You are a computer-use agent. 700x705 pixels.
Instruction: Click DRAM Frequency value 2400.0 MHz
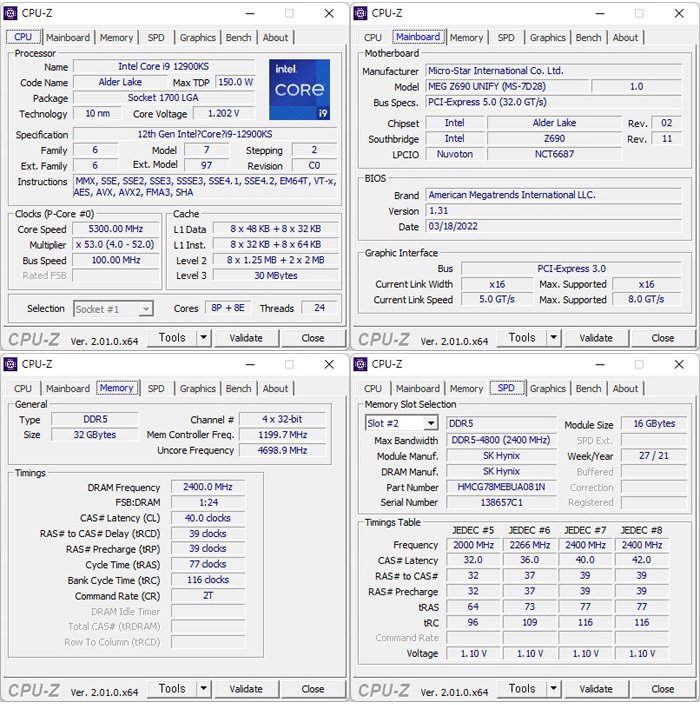tap(208, 487)
